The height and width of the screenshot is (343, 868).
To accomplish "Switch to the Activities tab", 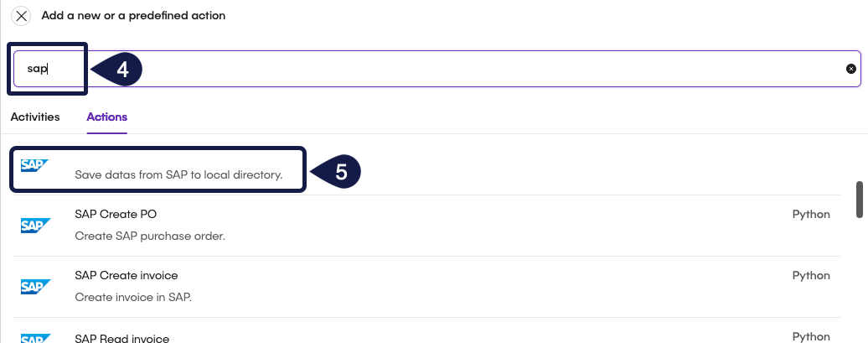I will coord(35,117).
